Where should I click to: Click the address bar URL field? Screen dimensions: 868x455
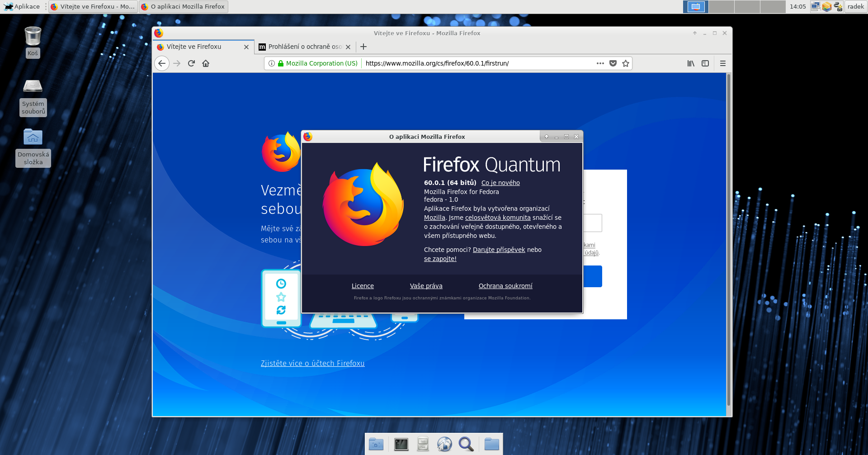pyautogui.click(x=475, y=63)
